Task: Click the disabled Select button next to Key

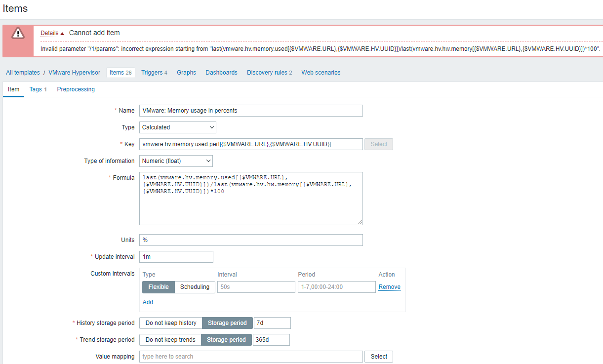Action: pos(378,144)
